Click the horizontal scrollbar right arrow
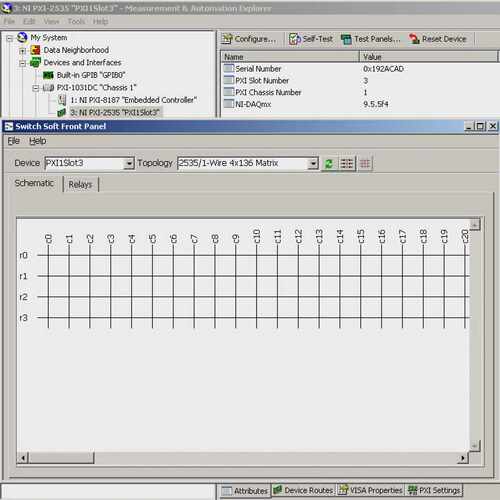Viewport: 500px width, 500px height. pyautogui.click(x=463, y=458)
